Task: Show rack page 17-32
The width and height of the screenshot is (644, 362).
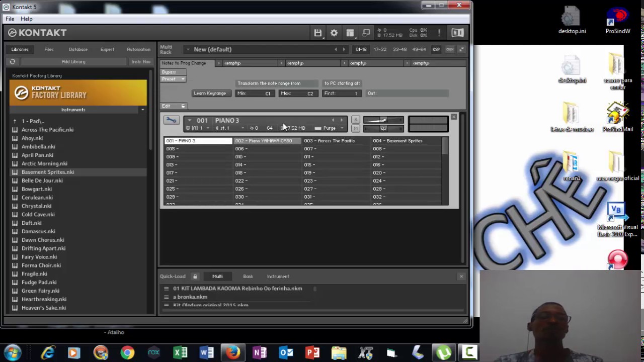Action: pos(380,49)
